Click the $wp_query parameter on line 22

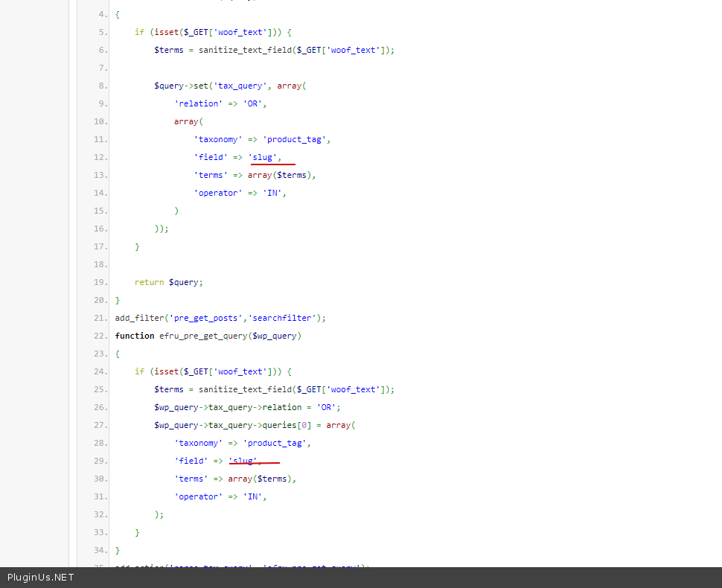coord(276,336)
